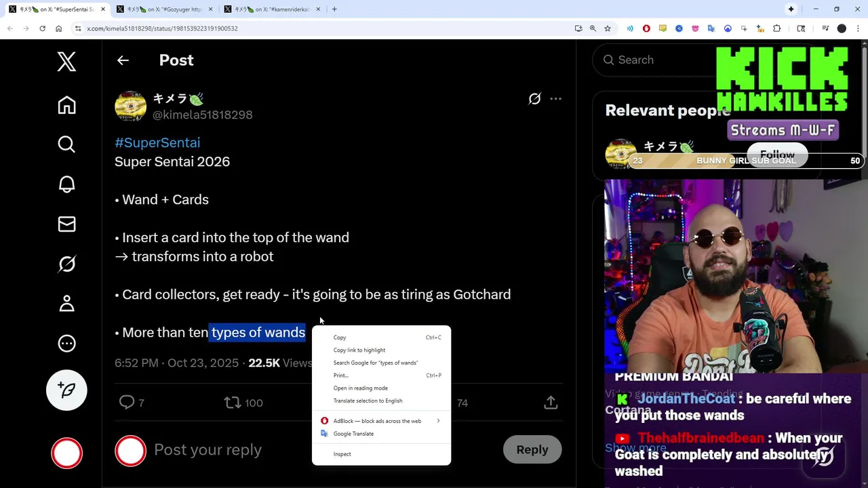Viewport: 868px width, 488px height.
Task: Click the browser address bar URL
Action: point(163,28)
